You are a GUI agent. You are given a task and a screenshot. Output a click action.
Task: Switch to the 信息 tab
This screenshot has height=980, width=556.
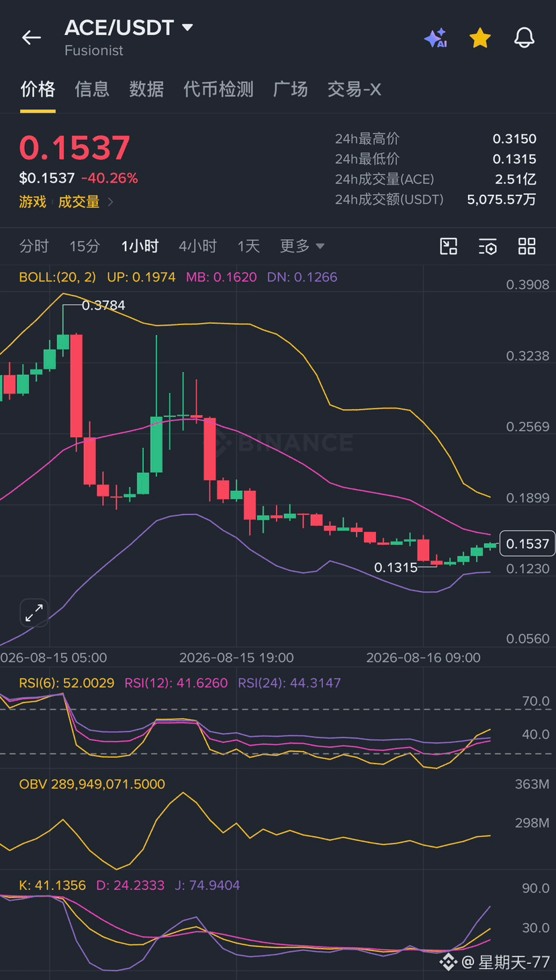[92, 89]
